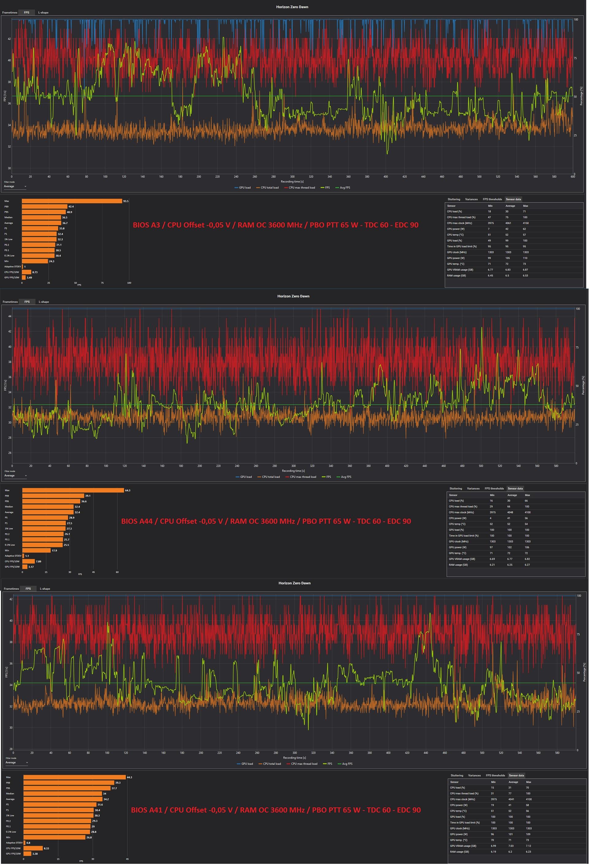
Task: Click CPU max thread load legend, top chart
Action: [302, 188]
